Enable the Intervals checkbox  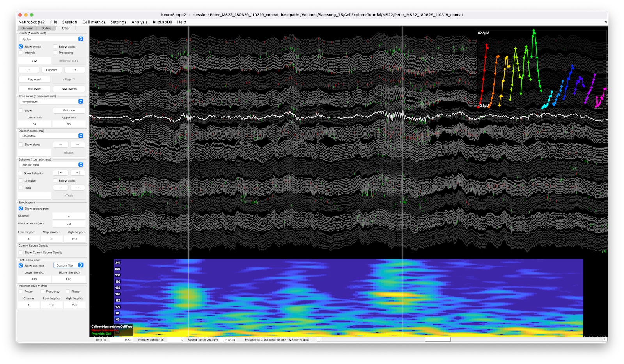21,53
